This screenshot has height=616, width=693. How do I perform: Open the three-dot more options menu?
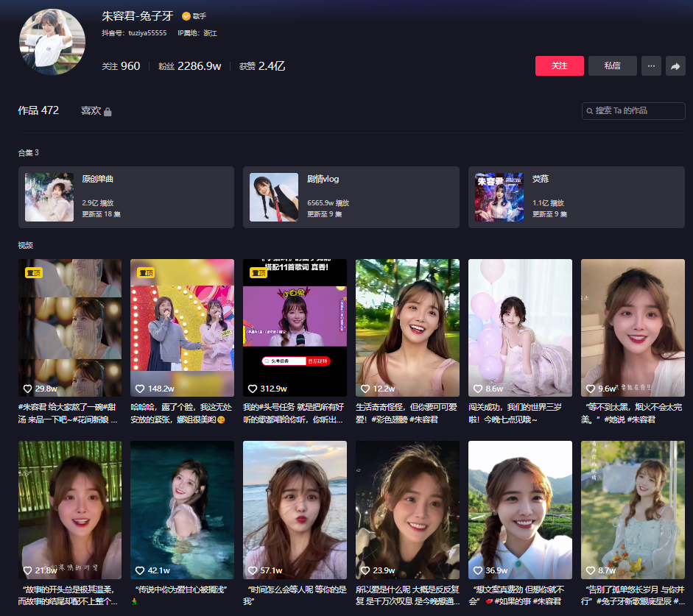[651, 66]
